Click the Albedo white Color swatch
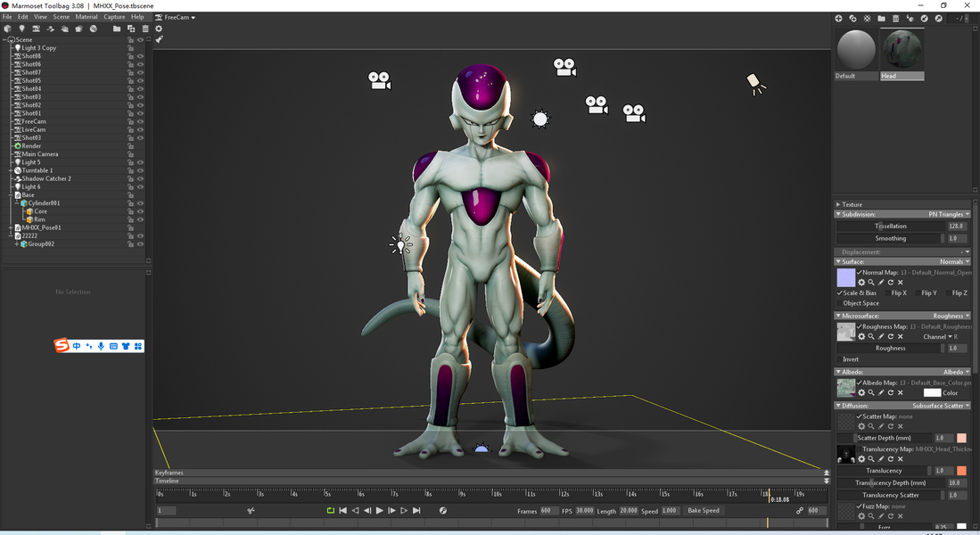 click(x=932, y=393)
